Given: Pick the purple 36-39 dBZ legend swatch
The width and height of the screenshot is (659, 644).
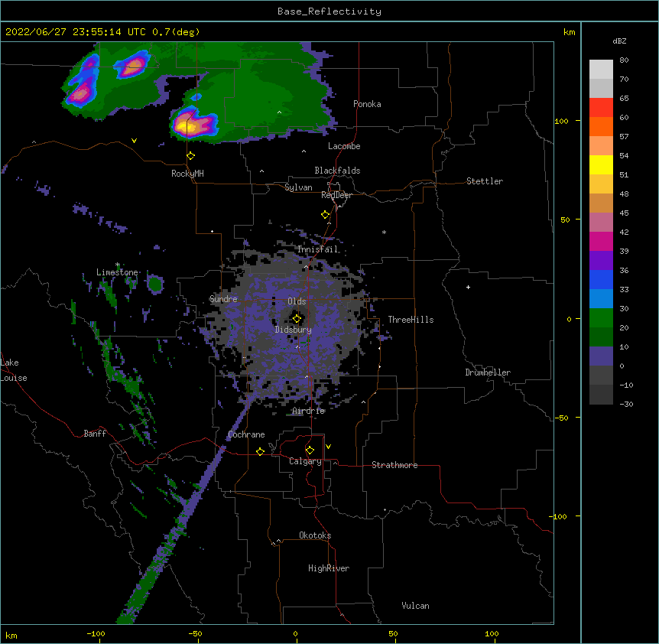Looking at the screenshot, I should coord(601,261).
